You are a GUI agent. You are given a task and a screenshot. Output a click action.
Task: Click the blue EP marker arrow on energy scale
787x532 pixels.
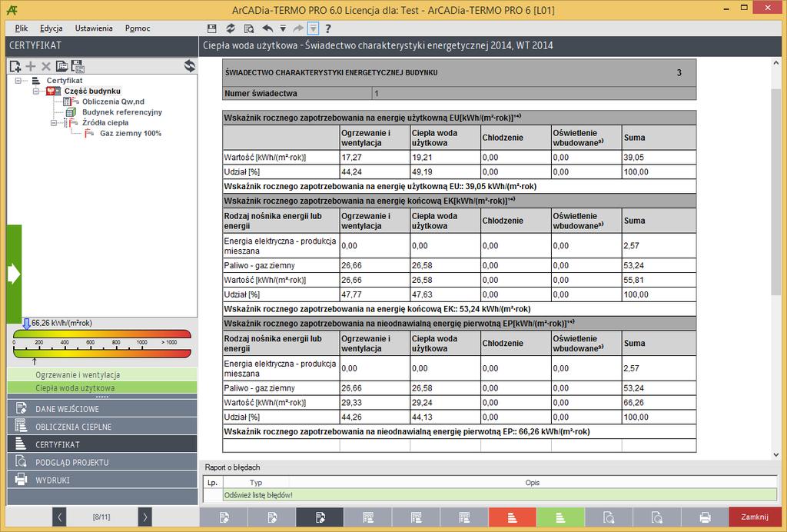(26, 324)
